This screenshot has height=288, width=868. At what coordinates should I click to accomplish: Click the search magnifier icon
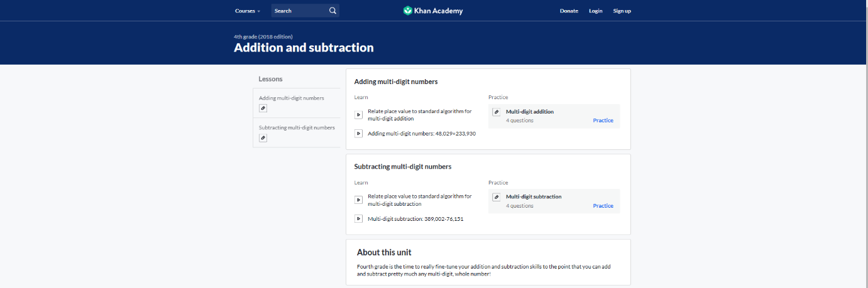pyautogui.click(x=332, y=11)
